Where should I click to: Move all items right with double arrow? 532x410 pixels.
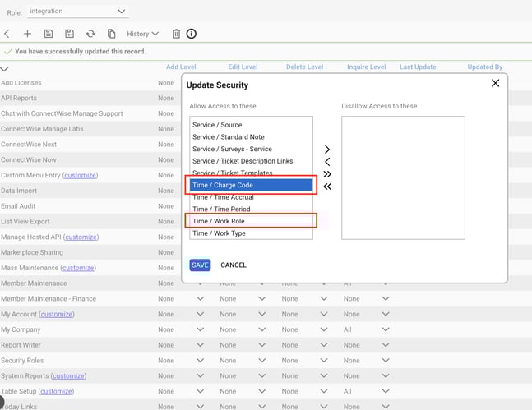tap(327, 174)
